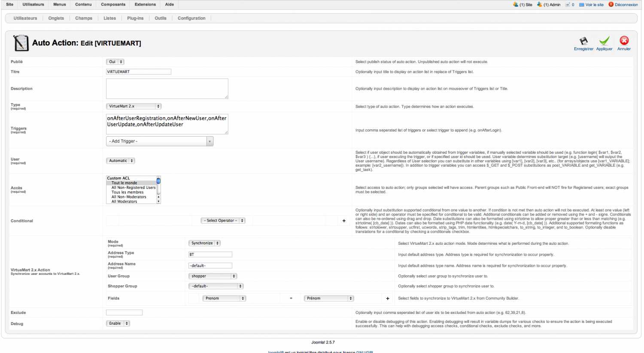Open the Publié dropdown set to Oui
The width and height of the screenshot is (644, 353).
coord(115,62)
